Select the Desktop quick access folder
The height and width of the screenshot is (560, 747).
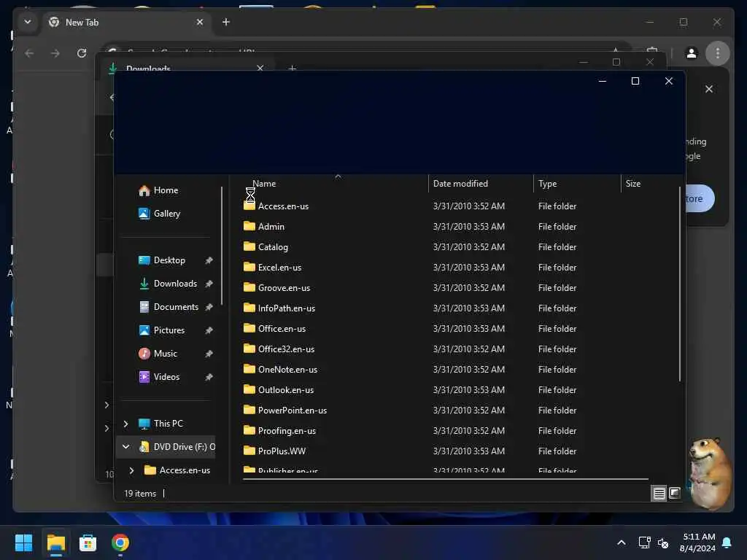(x=169, y=260)
